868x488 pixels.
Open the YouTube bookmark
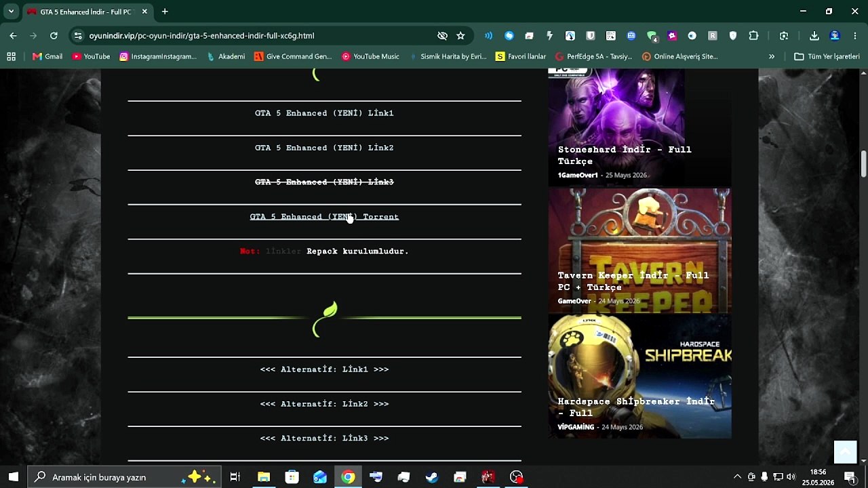coord(91,57)
